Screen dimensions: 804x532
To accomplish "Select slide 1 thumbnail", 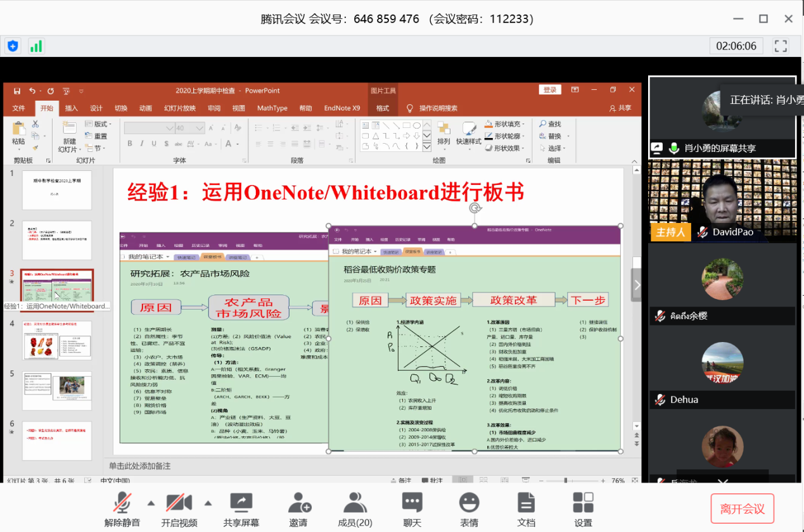I will (57, 190).
